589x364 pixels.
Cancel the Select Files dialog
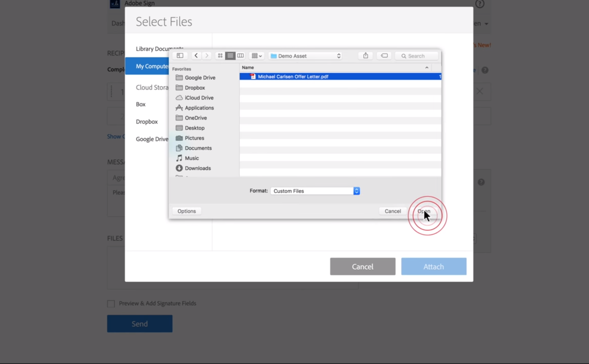coord(363,267)
